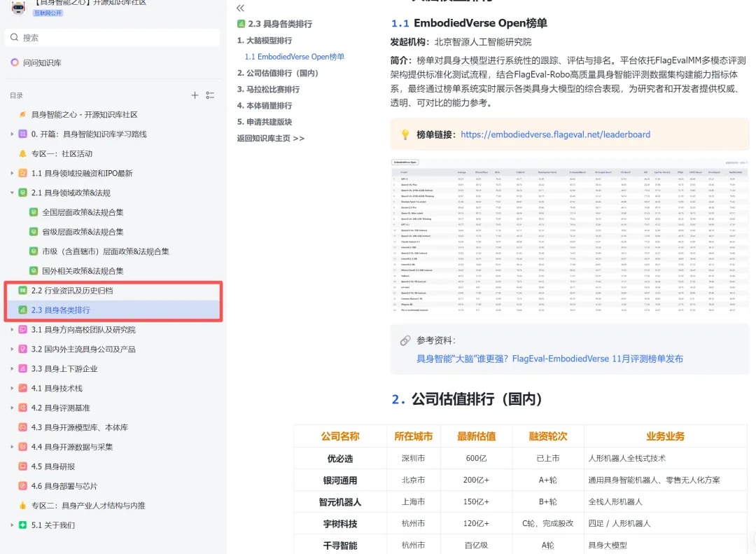
Task: Expand the 3.3 具身上下游企业 arrow
Action: [x=12, y=368]
